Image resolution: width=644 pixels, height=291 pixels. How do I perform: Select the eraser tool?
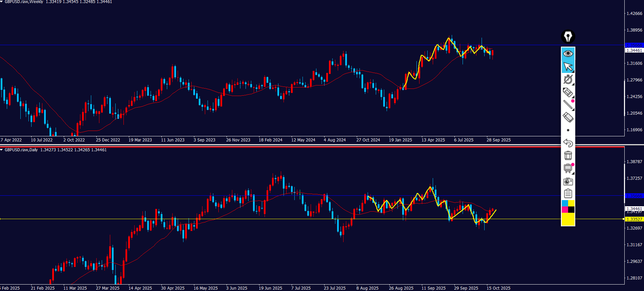coord(568,117)
